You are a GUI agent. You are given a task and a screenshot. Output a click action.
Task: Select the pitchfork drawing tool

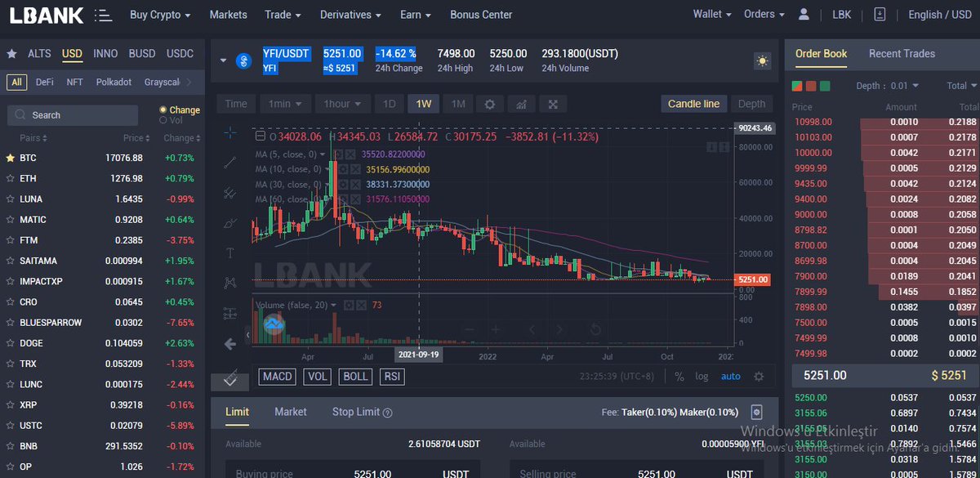[x=229, y=193]
